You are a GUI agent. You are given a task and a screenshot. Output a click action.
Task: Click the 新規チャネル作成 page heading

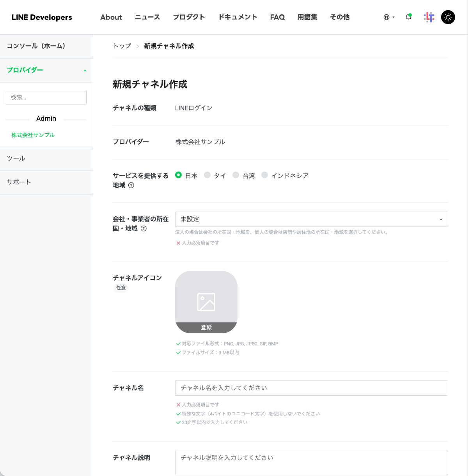click(150, 84)
